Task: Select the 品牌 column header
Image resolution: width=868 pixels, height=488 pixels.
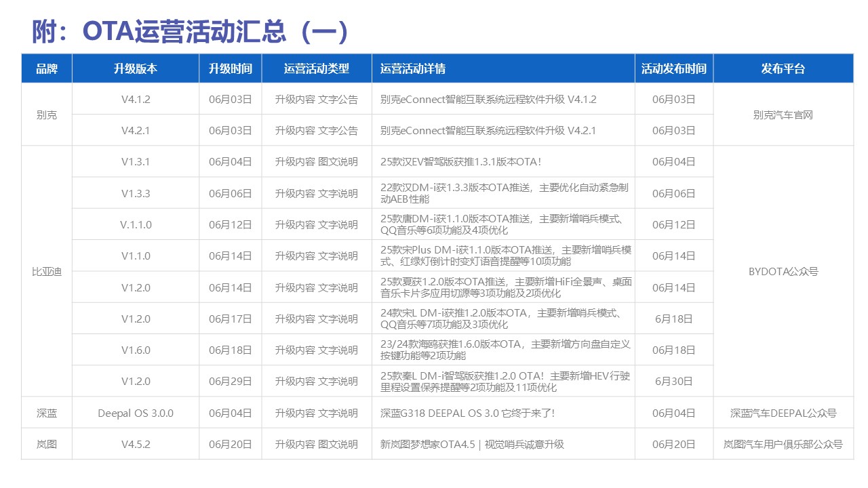Action: [47, 68]
